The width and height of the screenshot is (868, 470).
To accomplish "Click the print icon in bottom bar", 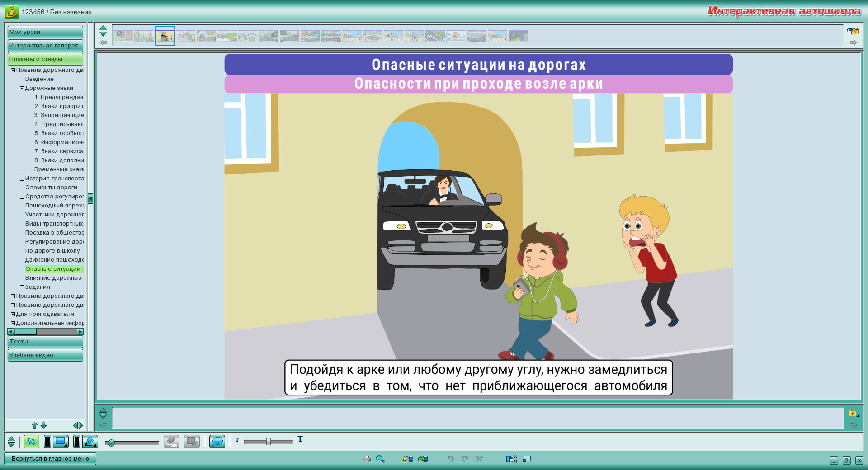I will pyautogui.click(x=367, y=459).
